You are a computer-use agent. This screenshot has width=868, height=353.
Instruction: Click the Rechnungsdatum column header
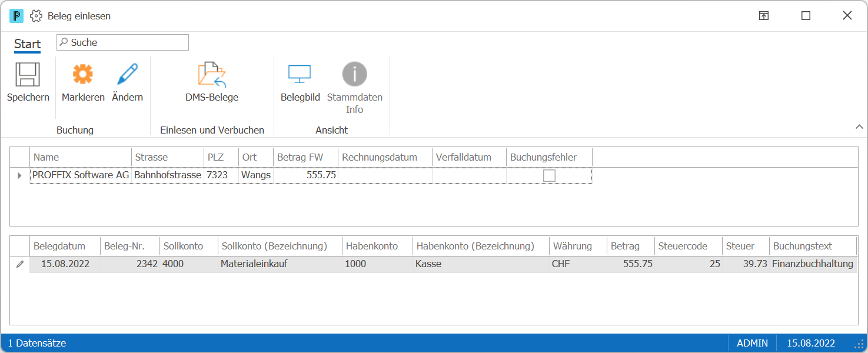[385, 157]
